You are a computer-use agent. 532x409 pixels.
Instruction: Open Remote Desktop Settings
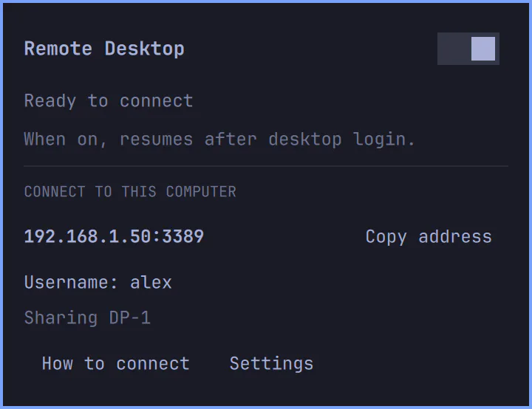[271, 363]
